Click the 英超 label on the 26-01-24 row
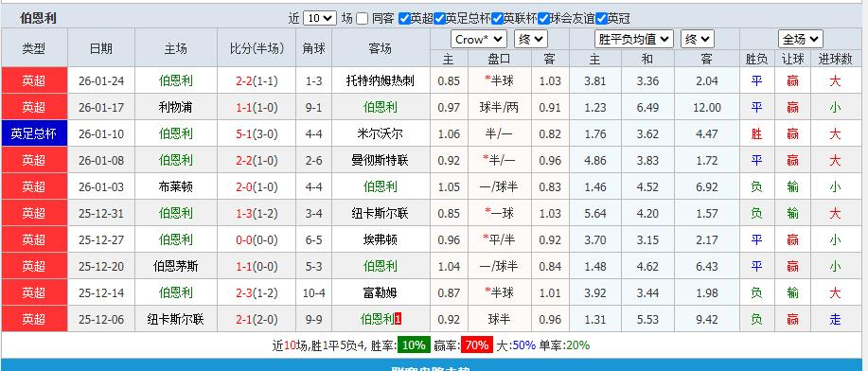The width and height of the screenshot is (868, 371). click(x=34, y=81)
